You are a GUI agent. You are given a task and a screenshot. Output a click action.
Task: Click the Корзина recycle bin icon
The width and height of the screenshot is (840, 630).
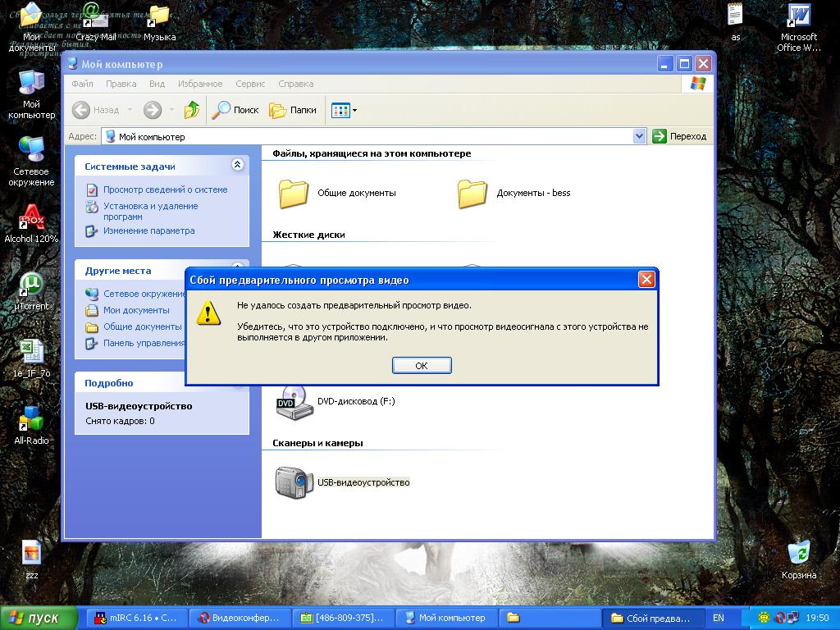798,553
